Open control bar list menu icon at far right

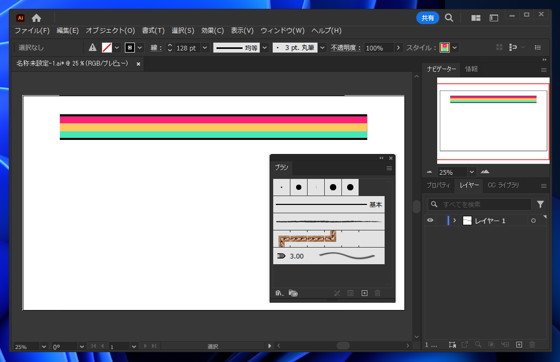tap(538, 47)
